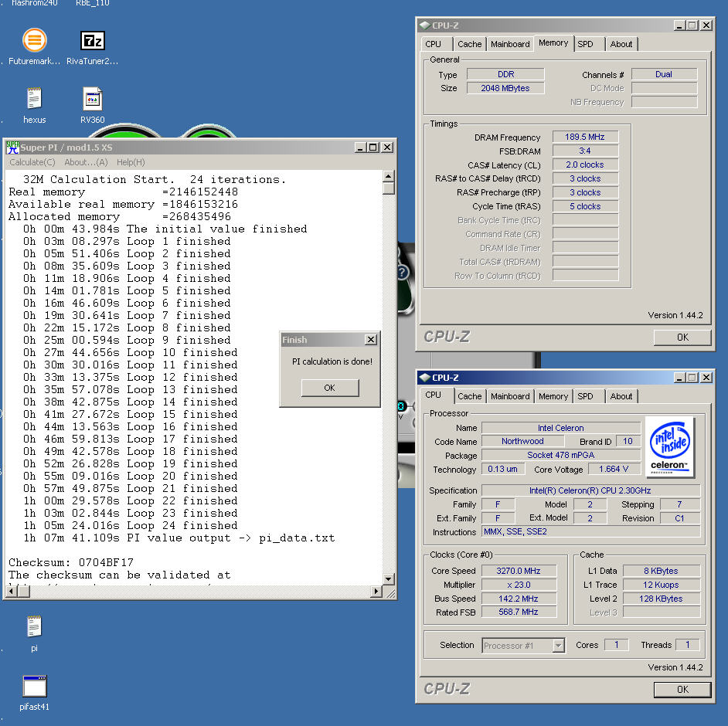Open About tab in lower CPU-Z
Viewport: 728px width, 726px height.
tap(621, 396)
